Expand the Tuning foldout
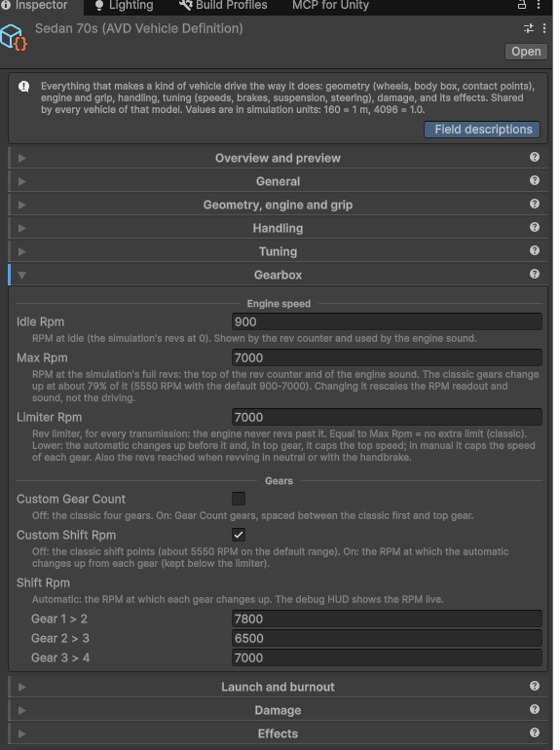The height and width of the screenshot is (750, 560). coord(22,251)
